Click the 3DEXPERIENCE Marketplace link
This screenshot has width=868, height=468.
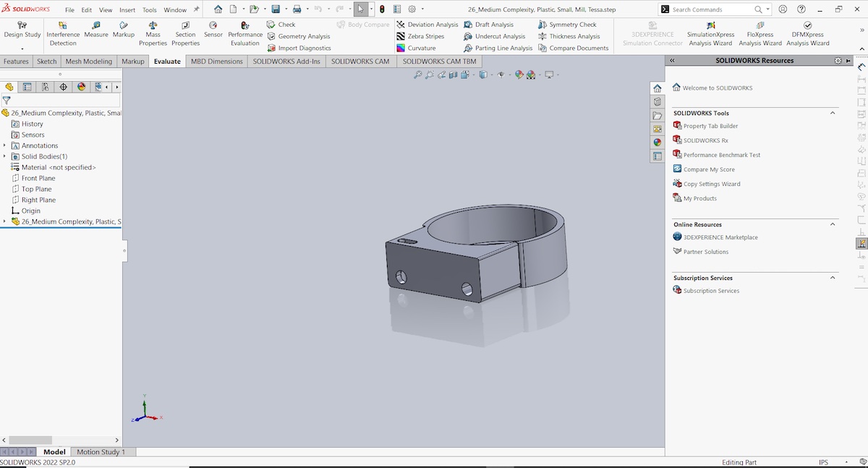(x=720, y=237)
